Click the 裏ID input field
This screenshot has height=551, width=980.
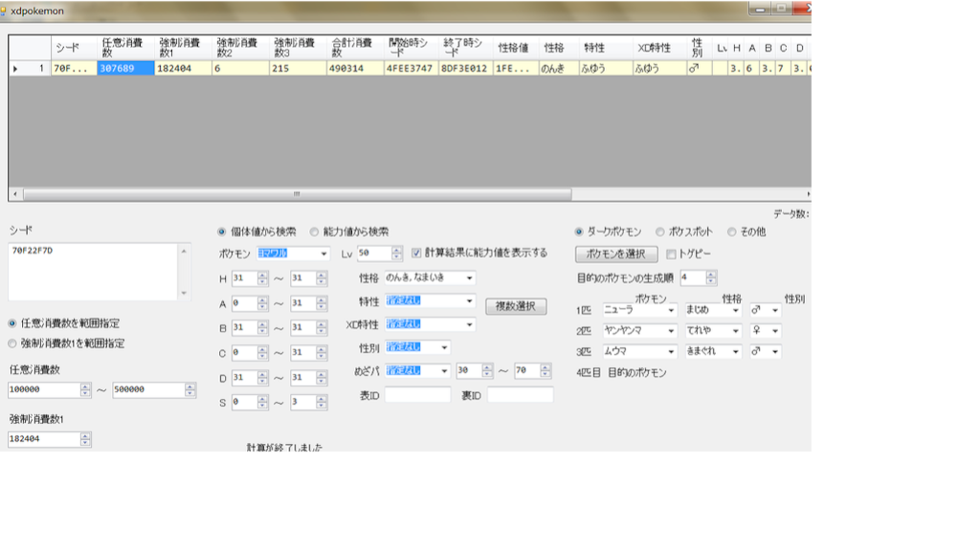click(520, 395)
